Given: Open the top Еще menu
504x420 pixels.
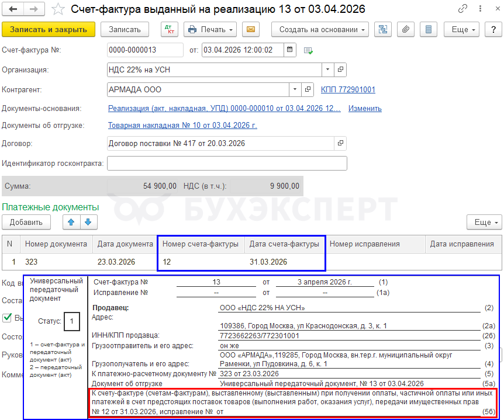Looking at the screenshot, I should coord(461,29).
